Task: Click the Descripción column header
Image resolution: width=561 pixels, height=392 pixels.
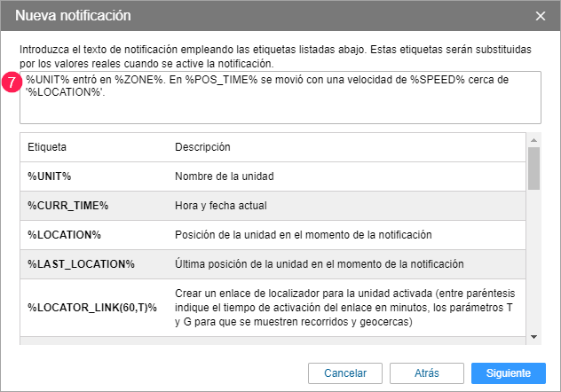Action: [202, 146]
